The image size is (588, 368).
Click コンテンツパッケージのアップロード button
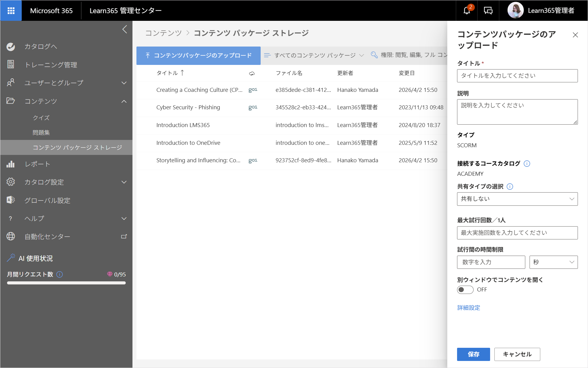click(x=199, y=55)
